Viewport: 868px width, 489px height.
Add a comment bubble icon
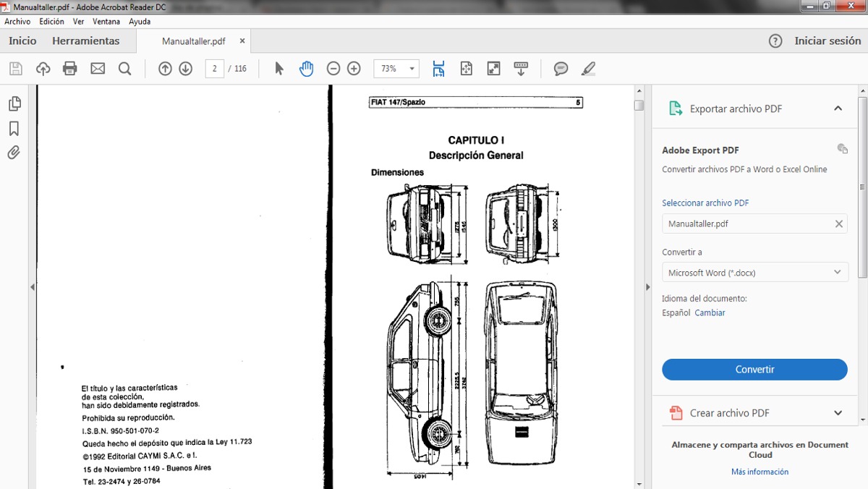tap(561, 69)
